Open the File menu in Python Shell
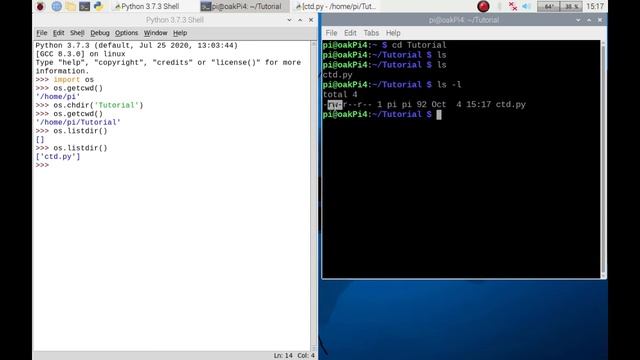 (x=41, y=33)
